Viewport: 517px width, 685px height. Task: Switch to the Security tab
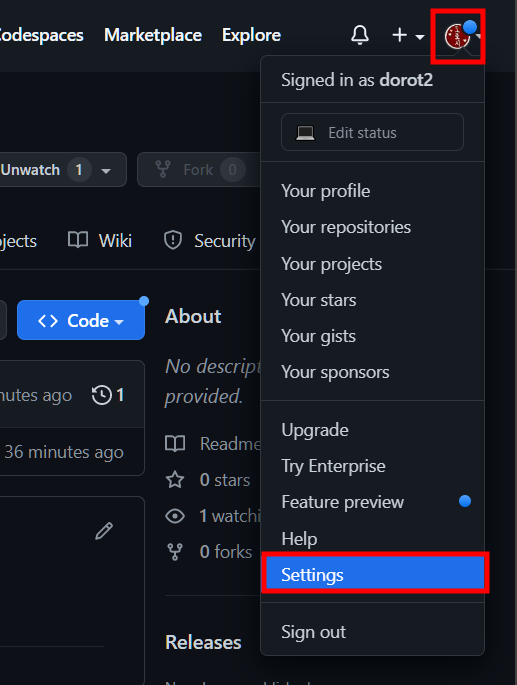[x=210, y=241]
